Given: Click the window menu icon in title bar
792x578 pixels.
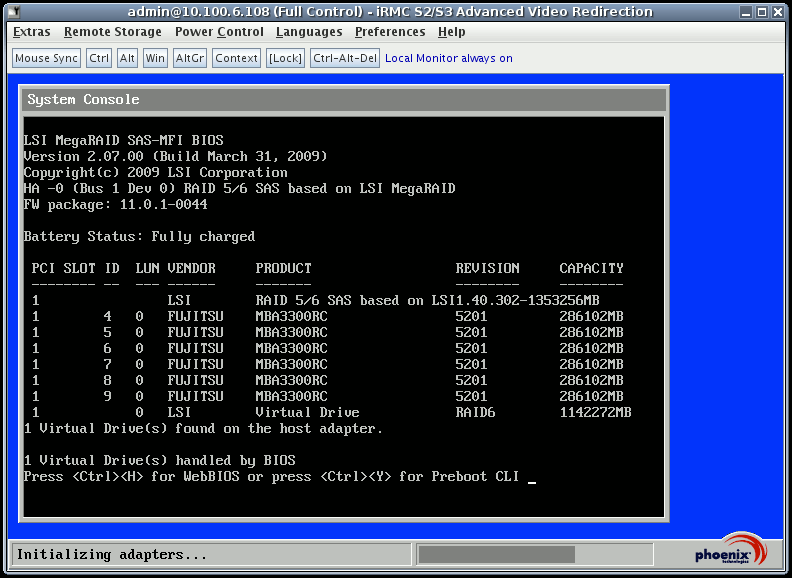Looking at the screenshot, I should point(14,11).
